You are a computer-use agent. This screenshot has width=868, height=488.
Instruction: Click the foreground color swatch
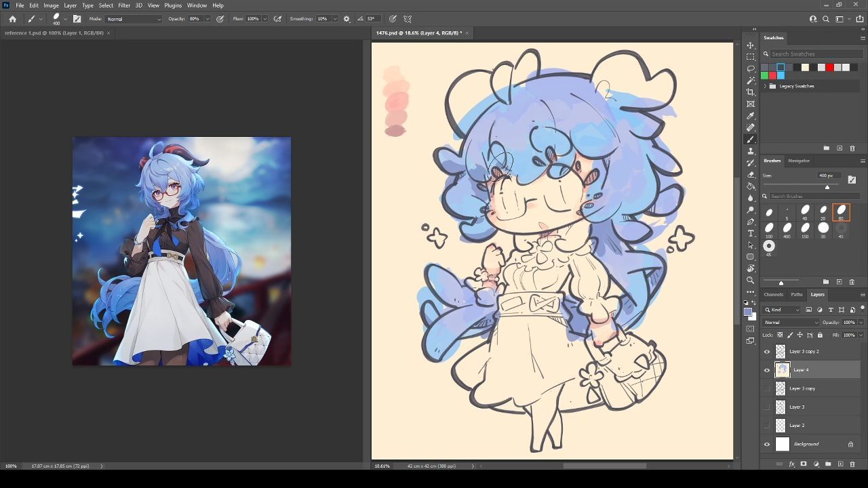[x=747, y=312]
